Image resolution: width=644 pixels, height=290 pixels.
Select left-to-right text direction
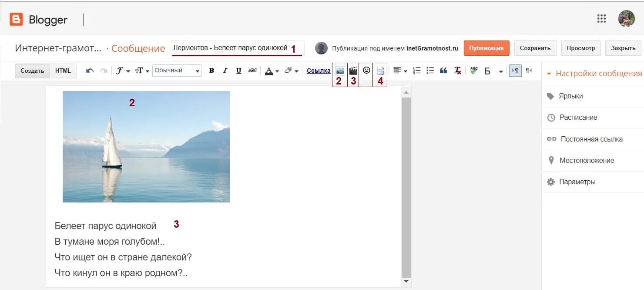coord(515,71)
